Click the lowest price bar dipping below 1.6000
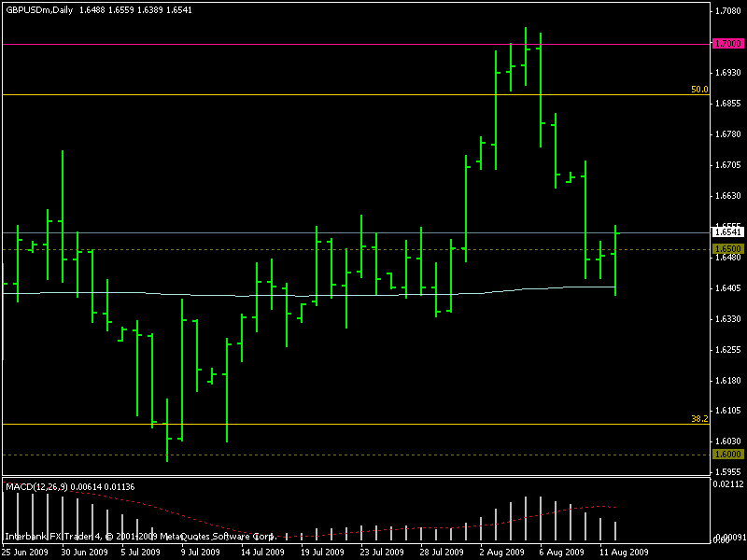Screen dimensions: 747x560 click(x=167, y=430)
